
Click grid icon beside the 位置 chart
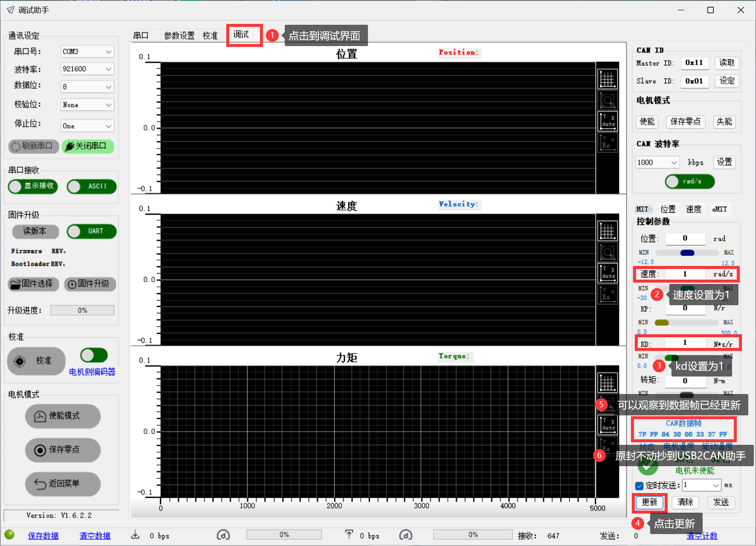(x=607, y=79)
